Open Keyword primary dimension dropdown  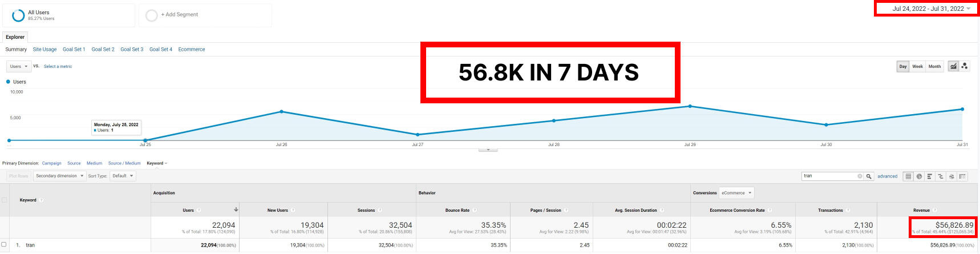click(157, 163)
